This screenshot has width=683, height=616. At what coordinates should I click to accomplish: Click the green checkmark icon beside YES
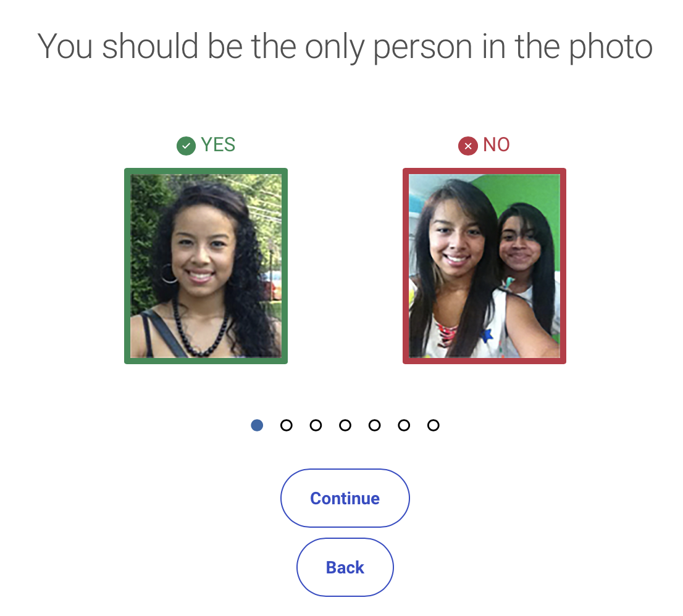(186, 146)
